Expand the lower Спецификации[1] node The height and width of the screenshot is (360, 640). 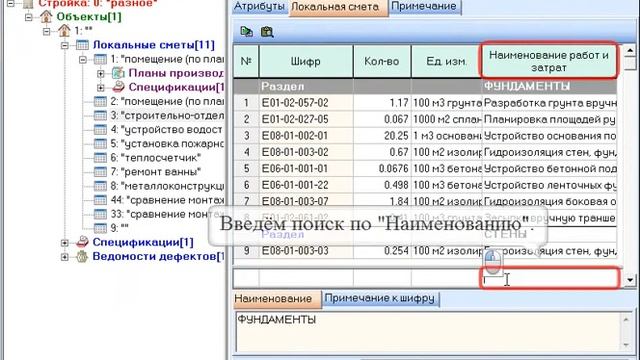pyautogui.click(x=65, y=242)
